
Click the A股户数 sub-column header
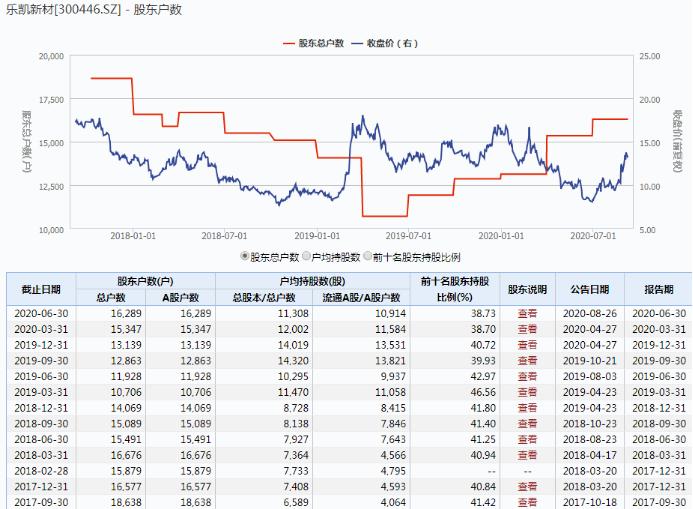point(181,297)
